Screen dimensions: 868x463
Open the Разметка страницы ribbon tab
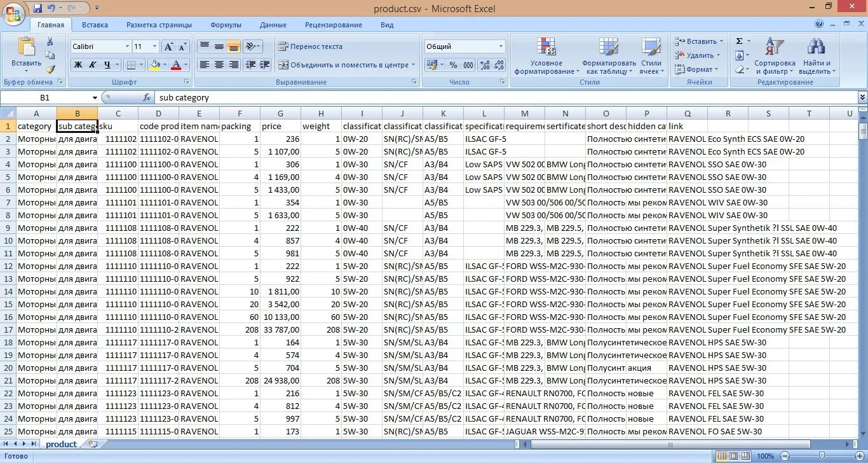[159, 25]
